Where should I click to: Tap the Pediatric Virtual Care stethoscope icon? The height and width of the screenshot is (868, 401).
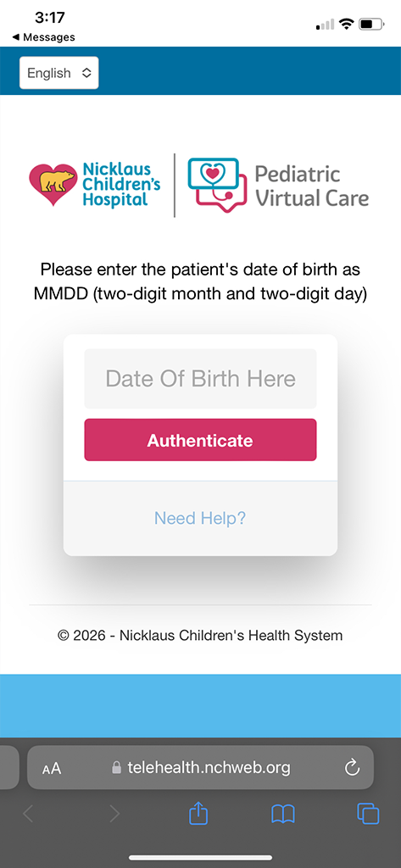[x=217, y=185]
